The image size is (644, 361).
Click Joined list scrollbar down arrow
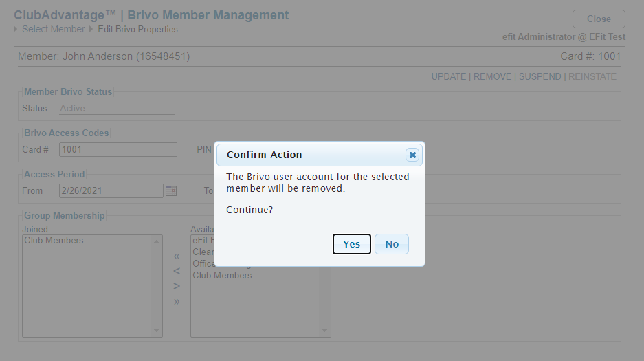click(156, 331)
